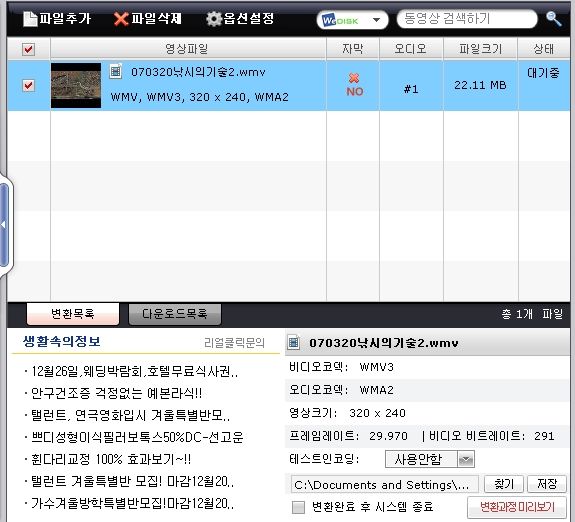
Task: Expand the left side panel handle
Action: [4, 225]
